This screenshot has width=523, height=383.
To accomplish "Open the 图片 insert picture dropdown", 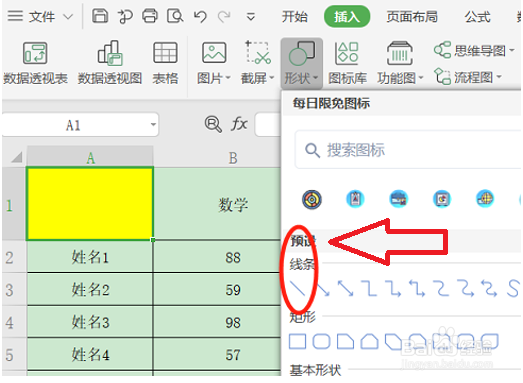I will pos(214,62).
